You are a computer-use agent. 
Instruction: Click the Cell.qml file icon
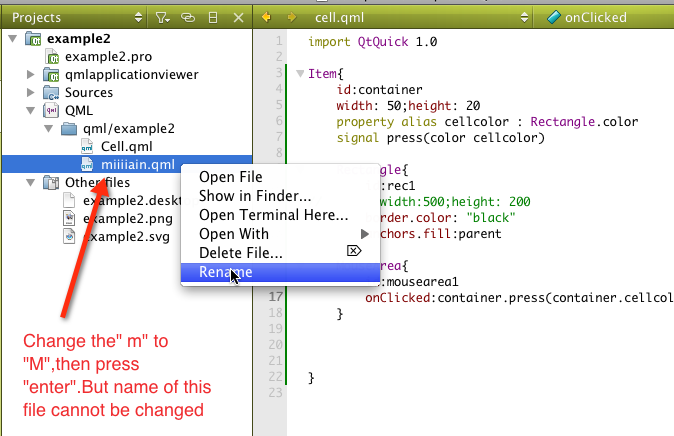tap(87, 147)
